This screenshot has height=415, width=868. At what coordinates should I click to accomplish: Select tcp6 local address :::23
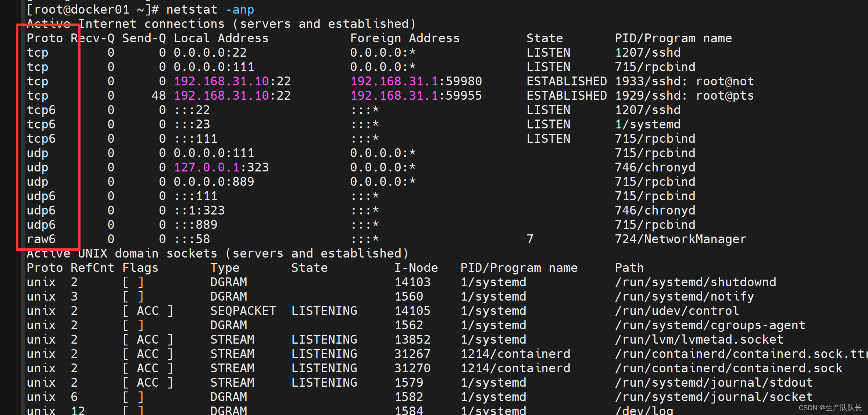coord(192,124)
